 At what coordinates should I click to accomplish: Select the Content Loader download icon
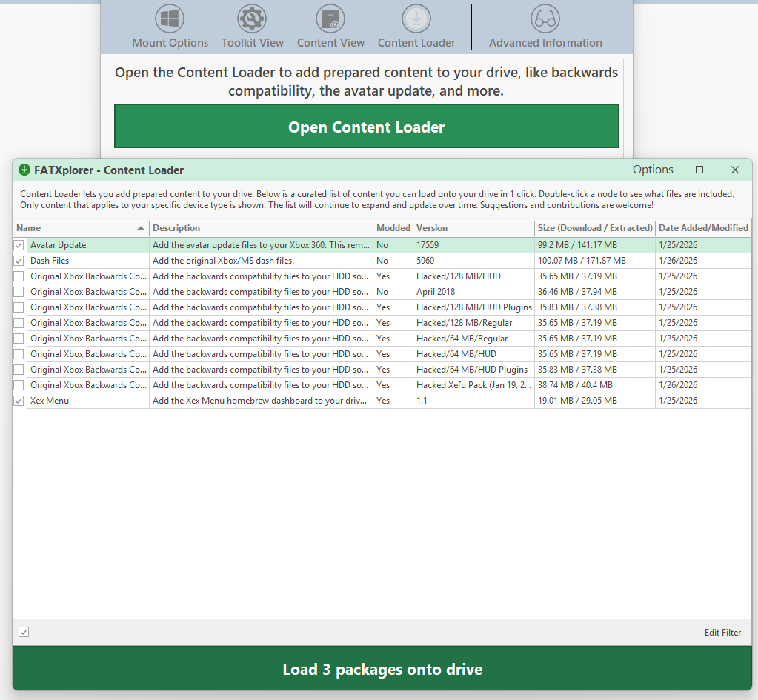(416, 19)
